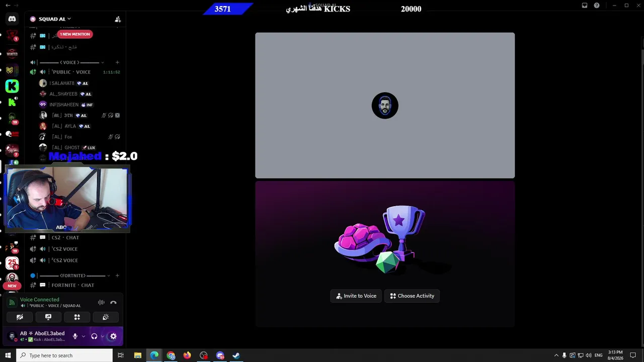Viewport: 644px width, 362px height.
Task: Open the AboEL3abed user profile panel
Action: click(38, 336)
